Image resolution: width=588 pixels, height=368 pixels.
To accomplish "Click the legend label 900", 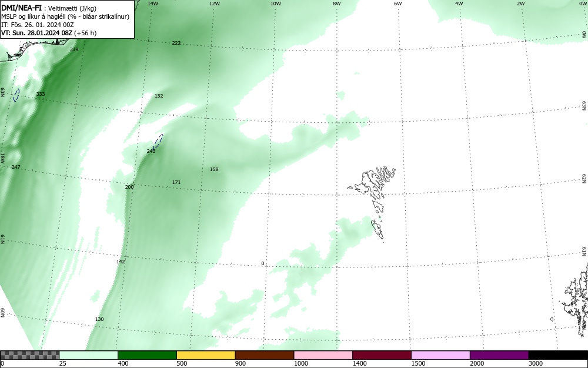I will click(x=240, y=363).
